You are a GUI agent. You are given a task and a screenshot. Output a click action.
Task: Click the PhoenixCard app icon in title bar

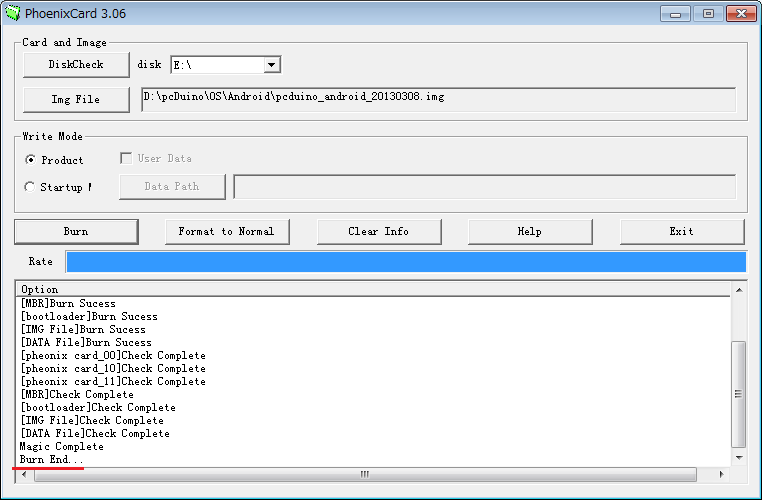pos(13,13)
